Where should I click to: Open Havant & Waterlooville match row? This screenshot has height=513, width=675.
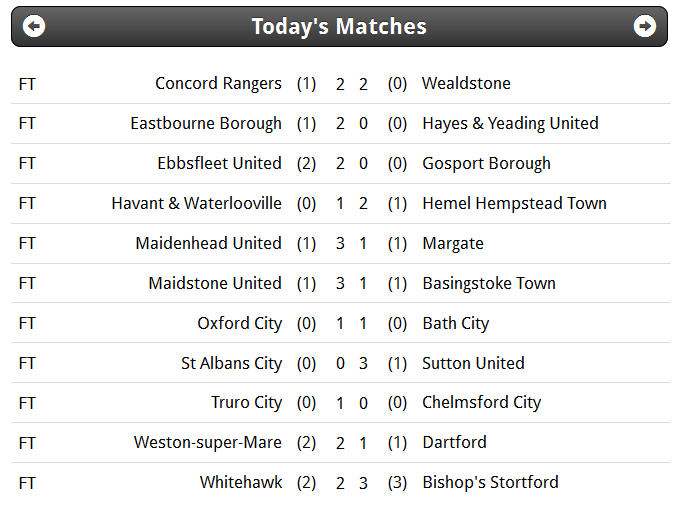click(340, 204)
